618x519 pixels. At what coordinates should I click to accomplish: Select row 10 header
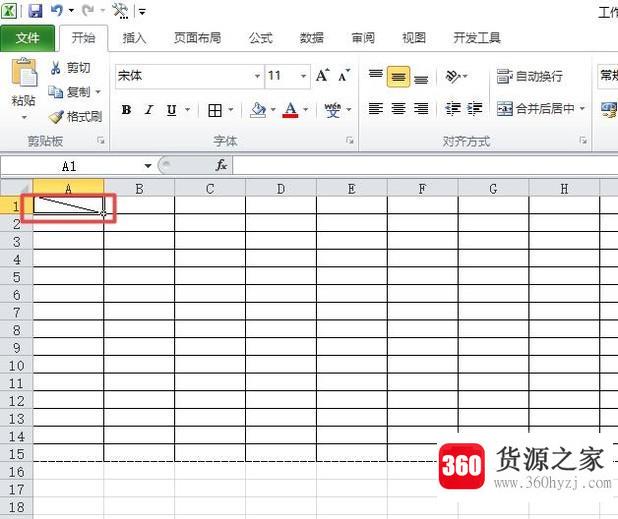pyautogui.click(x=16, y=365)
